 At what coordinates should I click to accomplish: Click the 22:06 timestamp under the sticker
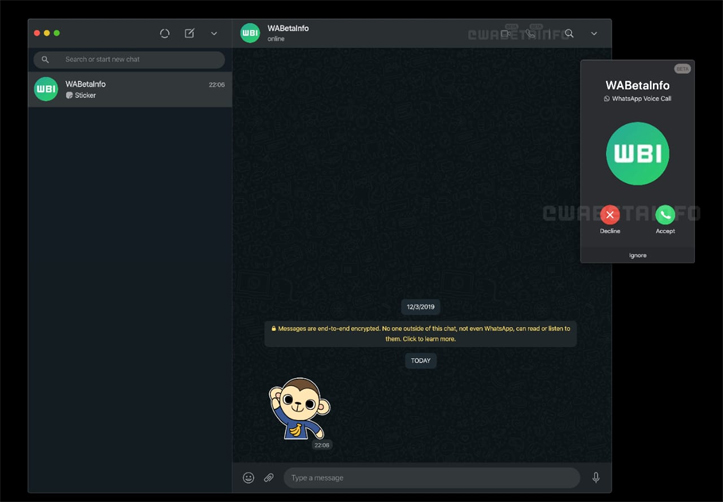322,445
